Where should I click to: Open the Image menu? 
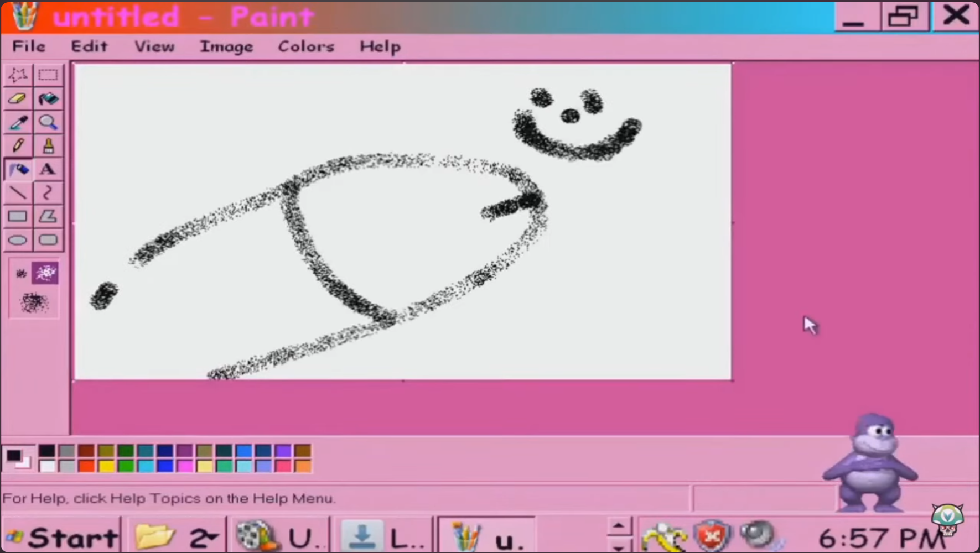(x=226, y=47)
